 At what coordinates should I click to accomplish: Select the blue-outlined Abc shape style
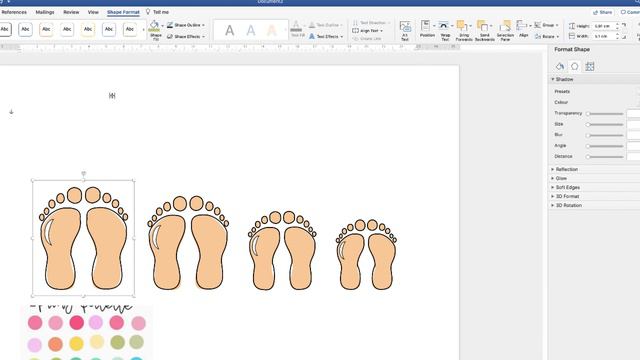pos(25,29)
